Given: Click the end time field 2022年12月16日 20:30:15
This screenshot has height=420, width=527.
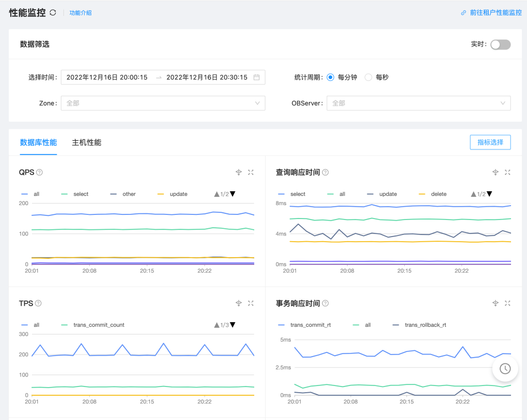Looking at the screenshot, I should coord(207,77).
